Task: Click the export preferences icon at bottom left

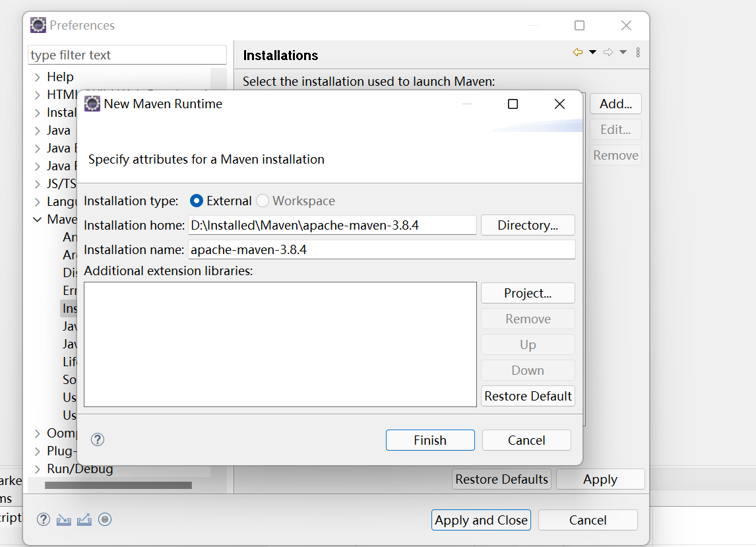Action: 84,519
